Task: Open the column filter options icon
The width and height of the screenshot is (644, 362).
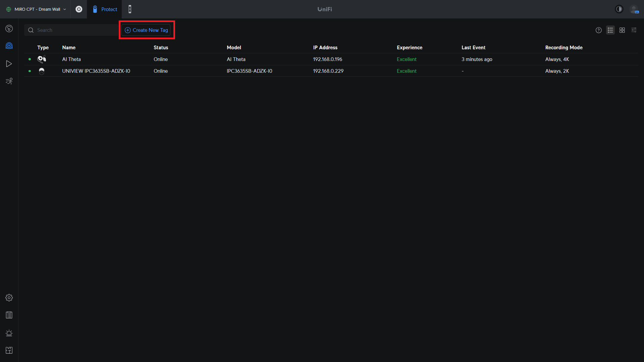Action: (x=634, y=30)
